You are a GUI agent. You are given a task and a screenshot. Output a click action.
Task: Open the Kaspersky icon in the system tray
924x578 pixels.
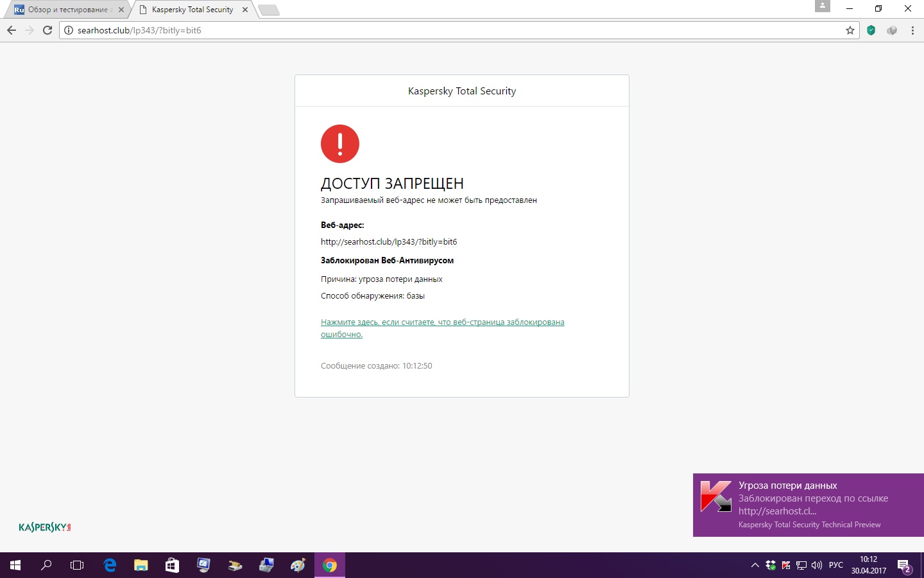pos(786,565)
